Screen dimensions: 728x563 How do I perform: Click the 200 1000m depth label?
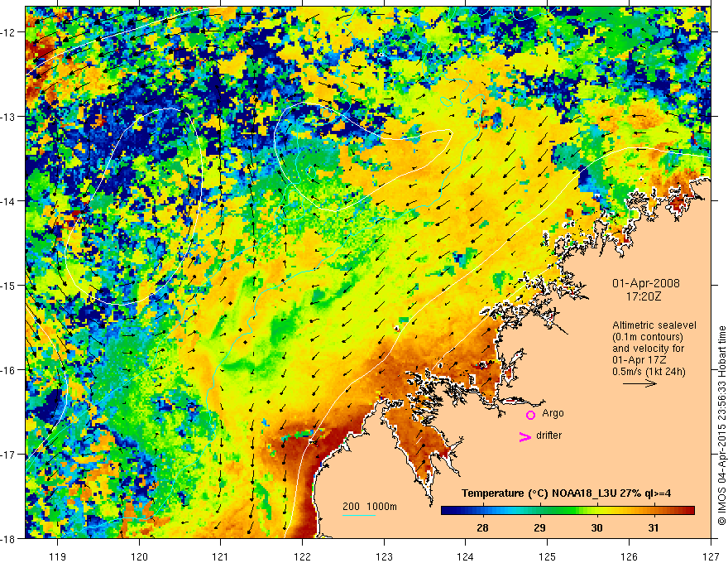click(370, 507)
